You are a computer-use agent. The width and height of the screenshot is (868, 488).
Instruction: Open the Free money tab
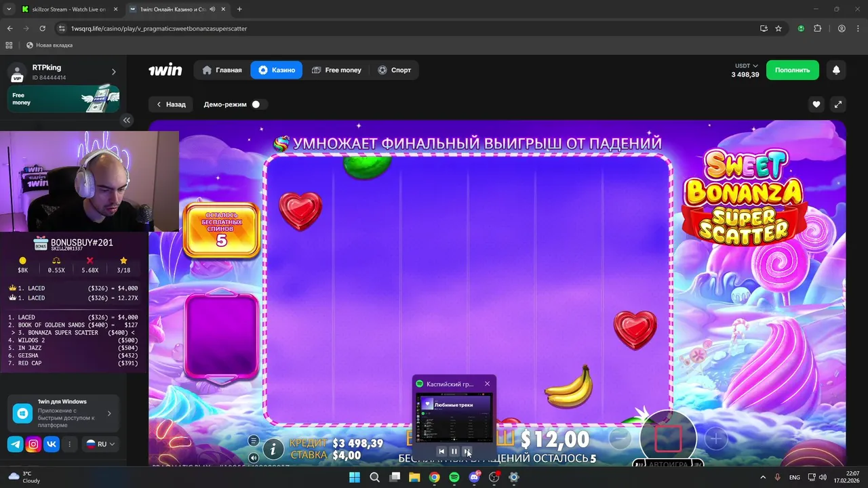[x=336, y=70]
